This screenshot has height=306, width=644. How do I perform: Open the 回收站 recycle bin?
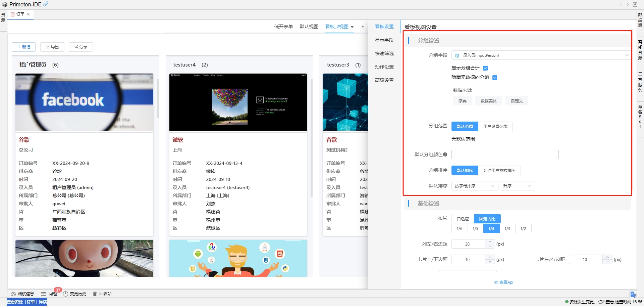pyautogui.click(x=102, y=294)
